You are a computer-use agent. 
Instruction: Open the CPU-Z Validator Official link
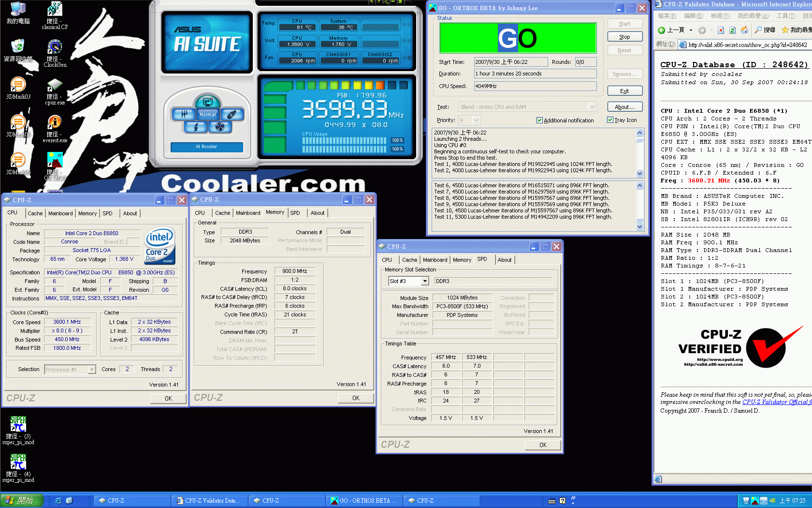[x=777, y=402]
